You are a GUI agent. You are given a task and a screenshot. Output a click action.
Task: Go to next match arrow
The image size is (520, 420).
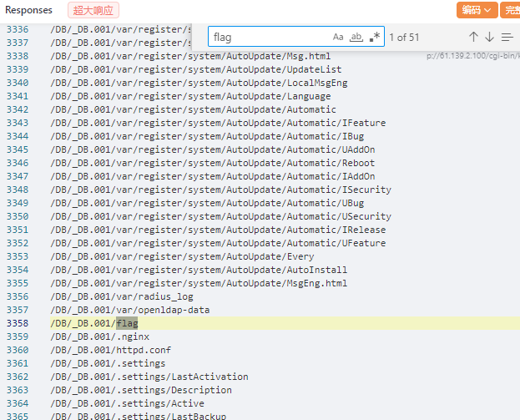point(490,37)
